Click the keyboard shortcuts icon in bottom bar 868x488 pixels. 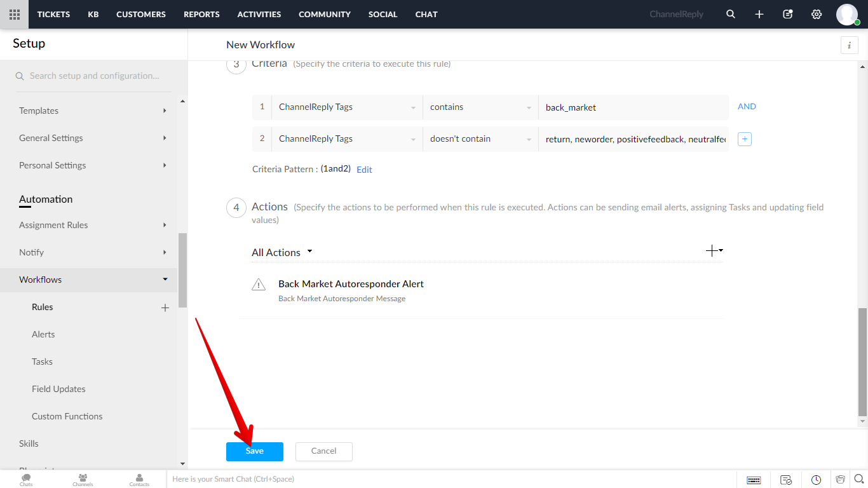click(x=754, y=480)
